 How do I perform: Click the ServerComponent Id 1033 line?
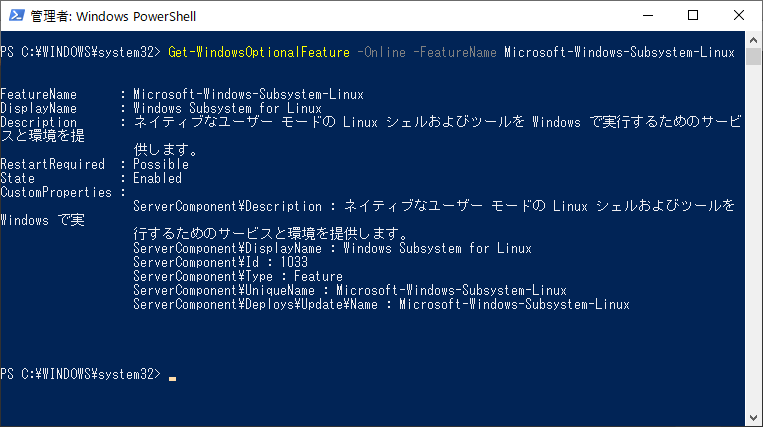(220, 263)
